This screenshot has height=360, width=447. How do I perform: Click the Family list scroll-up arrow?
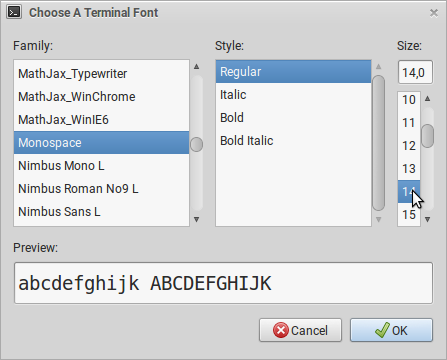[x=196, y=67]
